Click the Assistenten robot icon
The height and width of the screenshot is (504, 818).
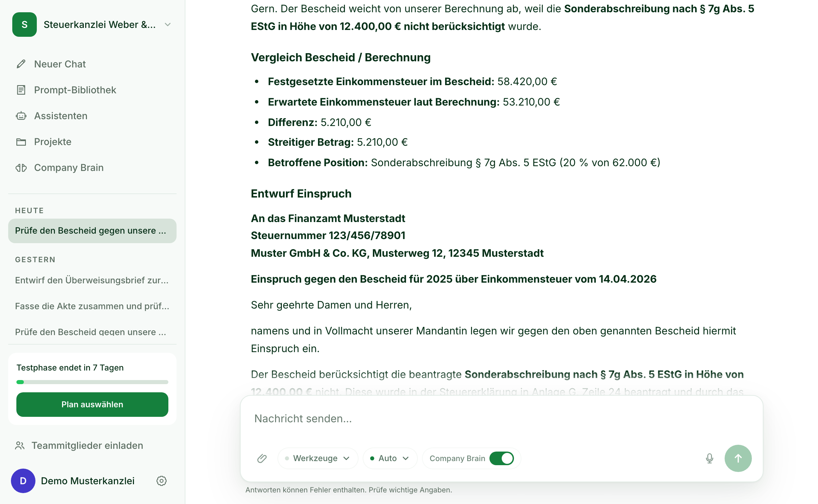21,116
